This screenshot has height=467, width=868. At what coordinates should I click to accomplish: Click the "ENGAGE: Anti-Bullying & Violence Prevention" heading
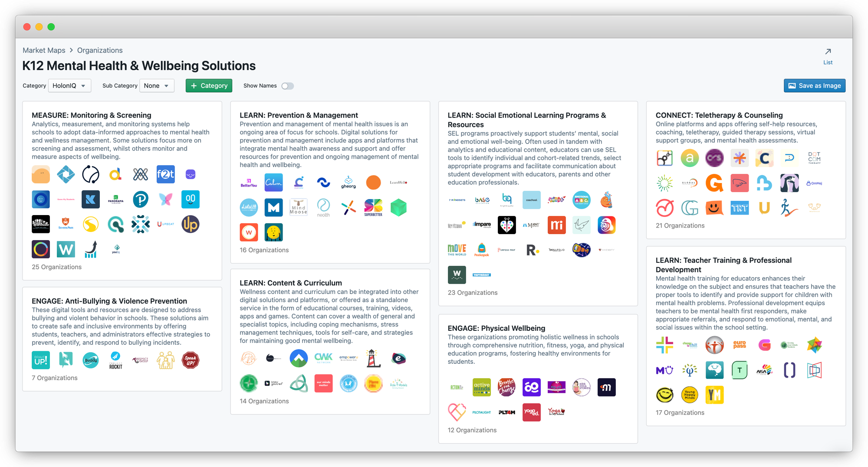pos(109,301)
